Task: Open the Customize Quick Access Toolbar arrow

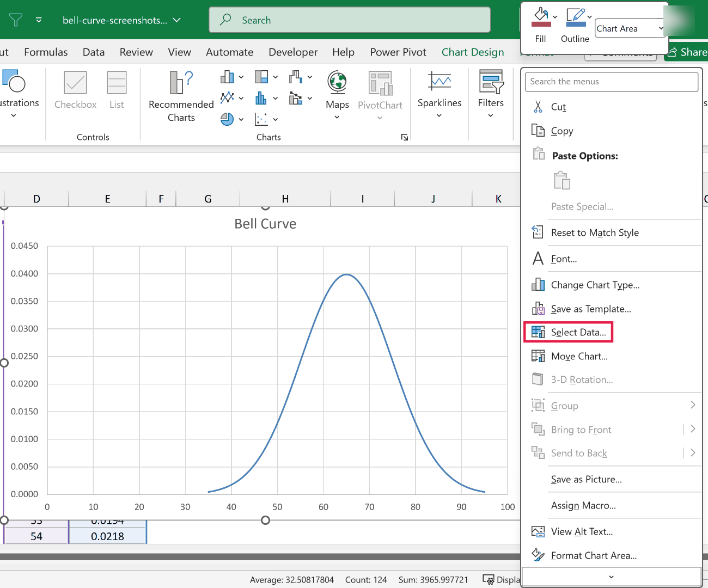Action: pyautogui.click(x=39, y=20)
